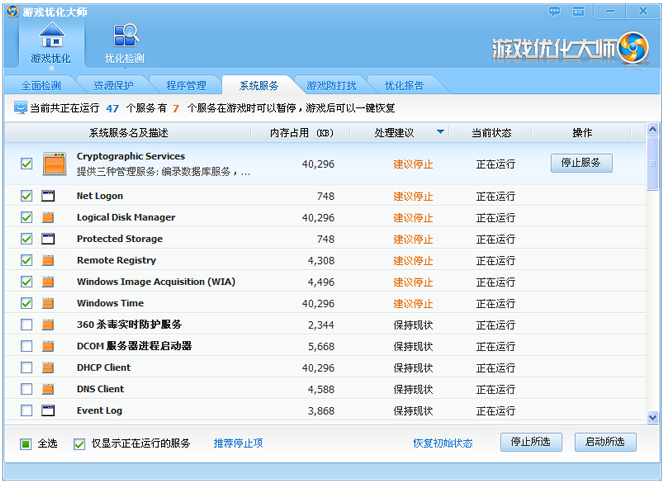Click the 内存占用 (KB) column header
Screen dimensions: 665x484
pyautogui.click(x=301, y=132)
